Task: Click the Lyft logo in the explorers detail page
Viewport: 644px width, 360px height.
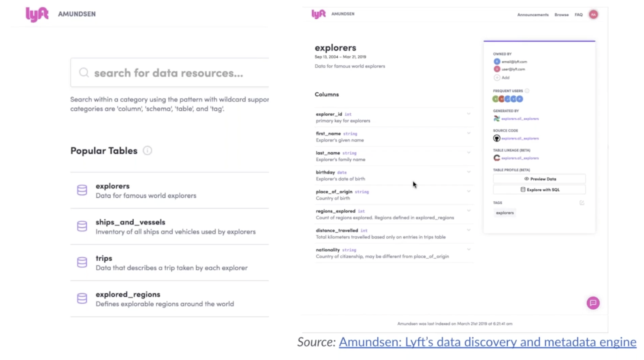Action: click(318, 14)
